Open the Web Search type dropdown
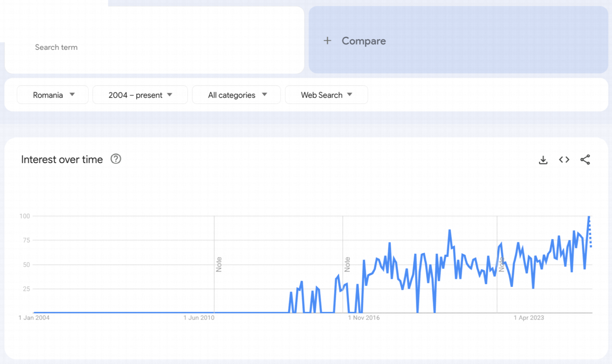The width and height of the screenshot is (612, 364). click(x=326, y=95)
